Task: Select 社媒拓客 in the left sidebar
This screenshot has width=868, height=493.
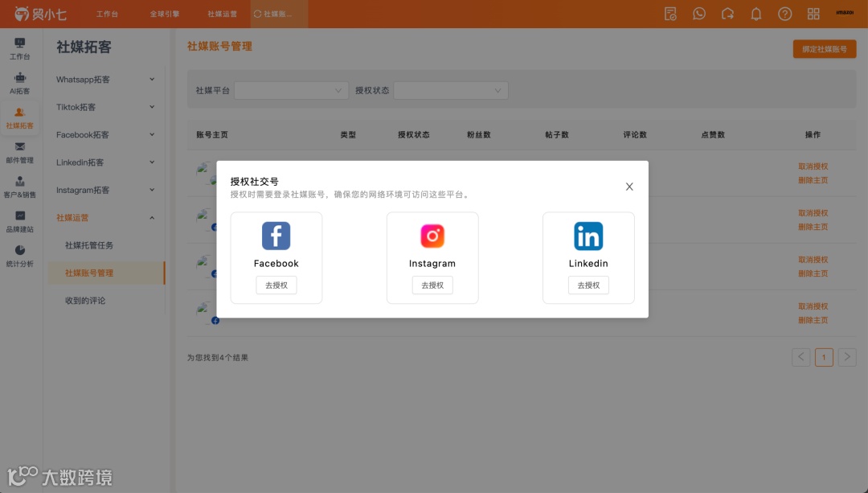Action: click(20, 118)
